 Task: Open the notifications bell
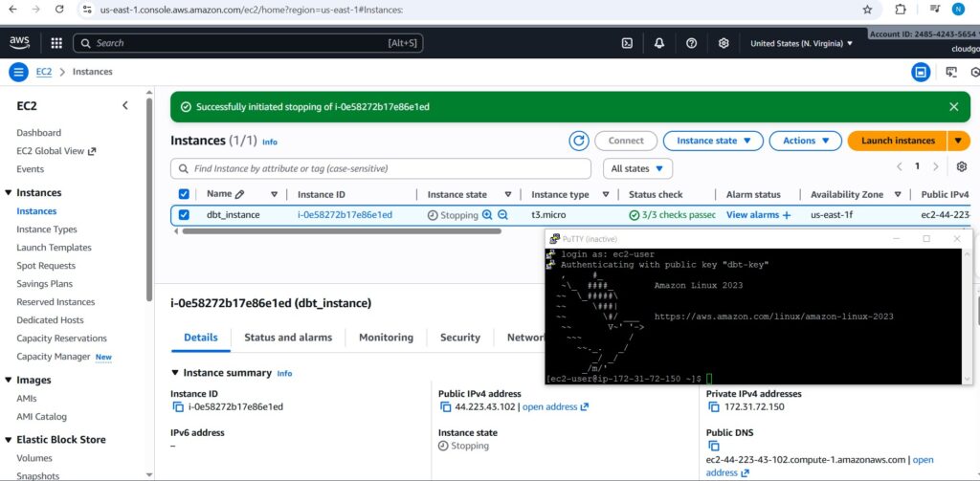[658, 43]
